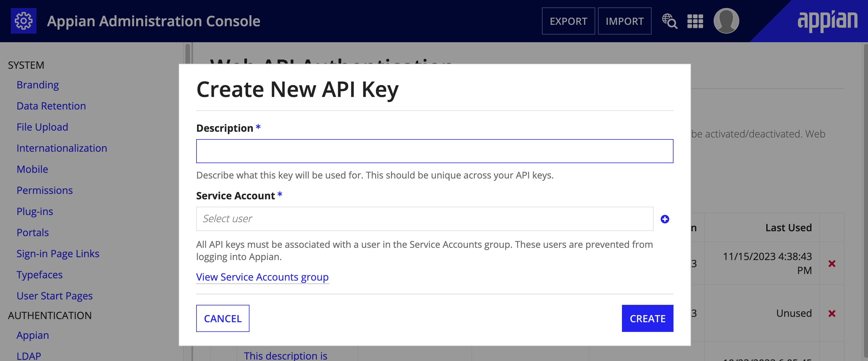
Task: Click the plus icon beside Select user
Action: (665, 219)
